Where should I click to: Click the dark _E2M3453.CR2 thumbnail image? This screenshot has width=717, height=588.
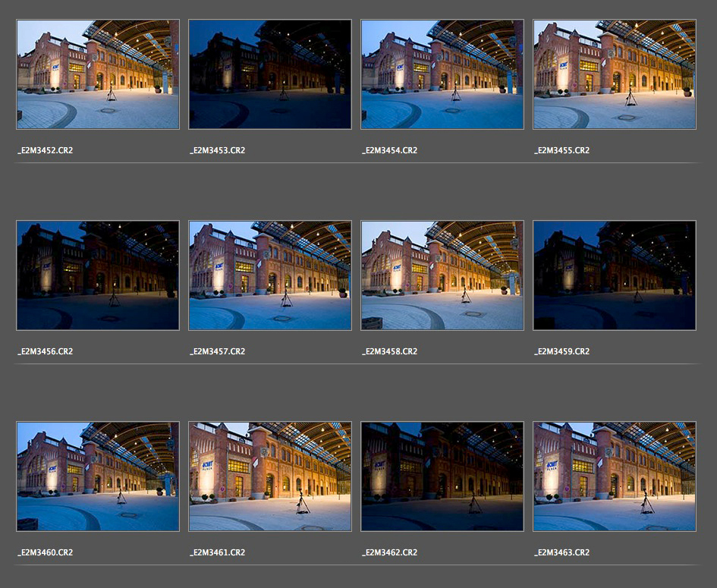tap(270, 74)
